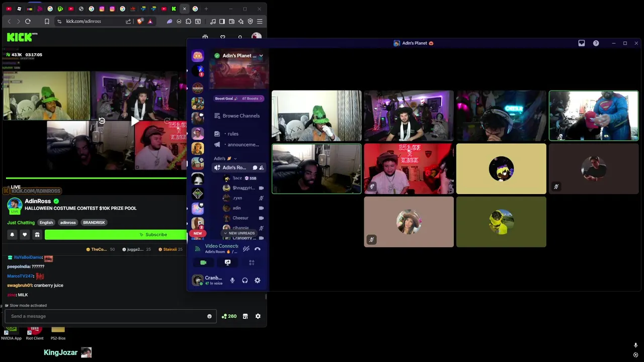Image resolution: width=644 pixels, height=362 pixels.
Task: Select user $hnaggyH... in voice list
Action: [x=244, y=188]
